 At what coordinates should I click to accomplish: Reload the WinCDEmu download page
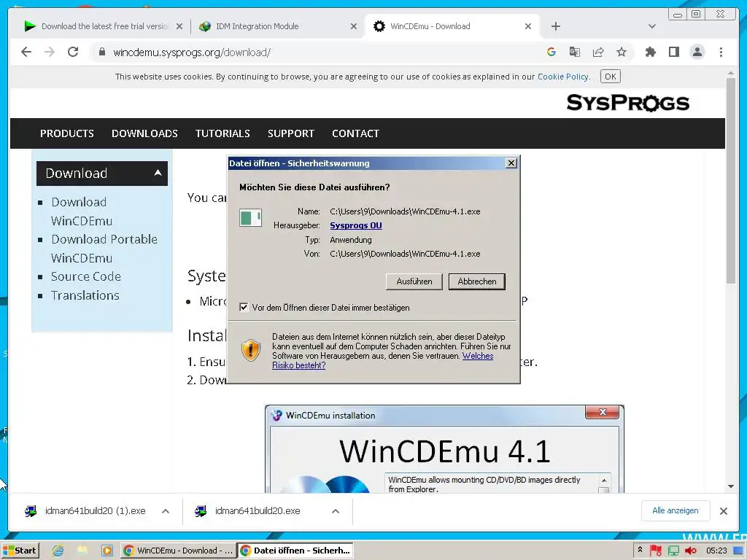pos(73,52)
